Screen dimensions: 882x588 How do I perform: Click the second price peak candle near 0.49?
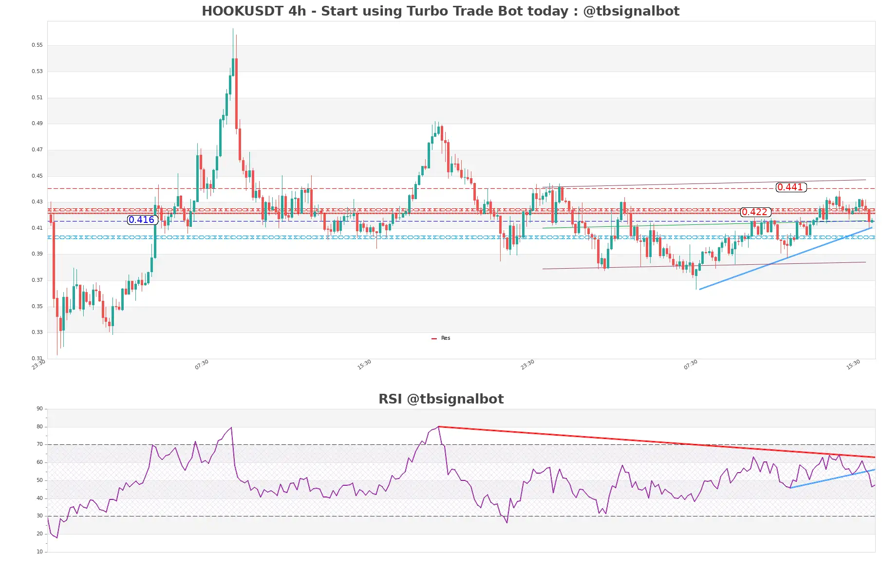click(x=438, y=129)
